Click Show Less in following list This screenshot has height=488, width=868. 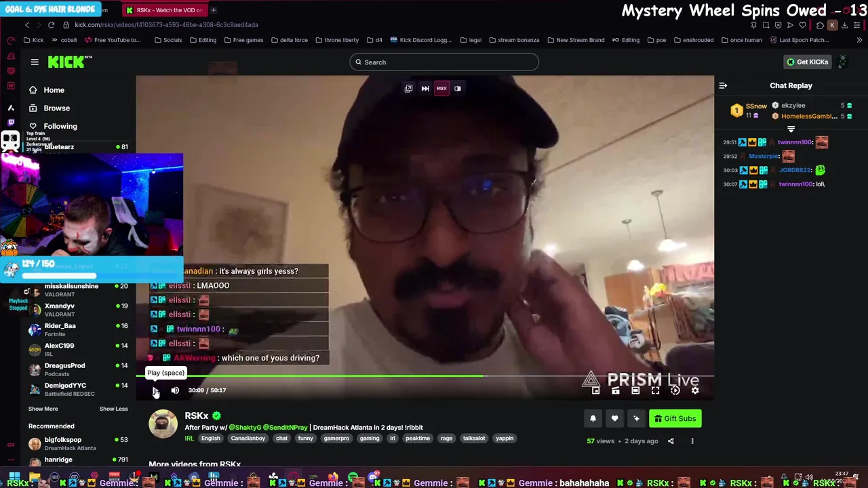113,409
